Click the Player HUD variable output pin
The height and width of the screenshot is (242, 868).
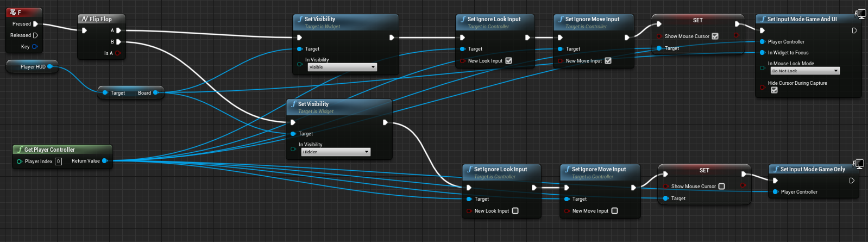(50, 67)
